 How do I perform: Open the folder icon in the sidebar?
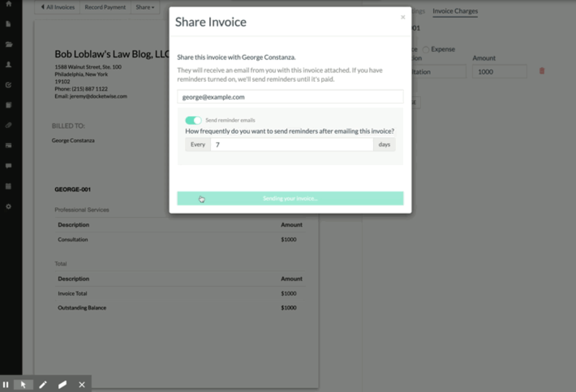click(8, 44)
